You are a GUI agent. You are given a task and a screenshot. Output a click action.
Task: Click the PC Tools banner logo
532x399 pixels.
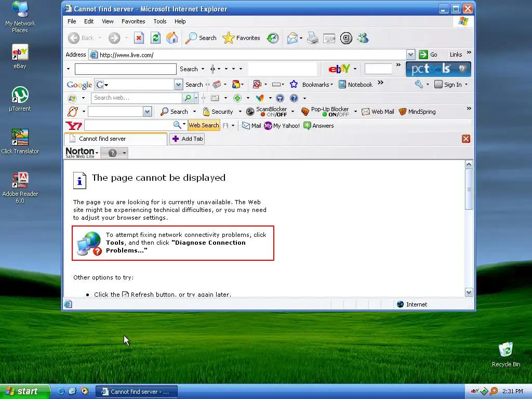click(x=438, y=69)
